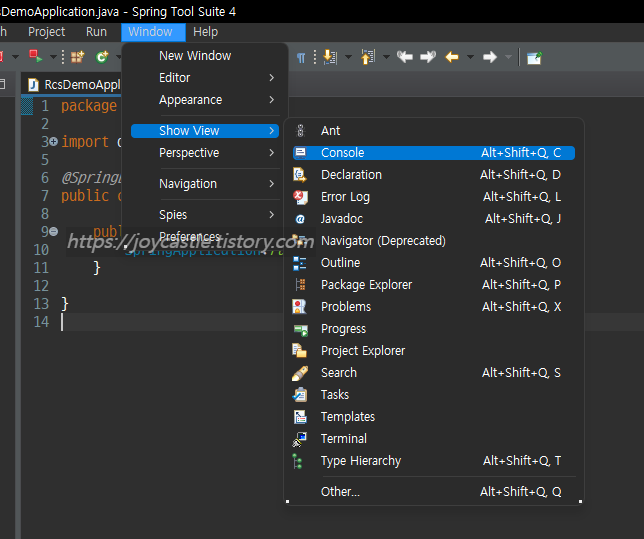Click the 'package' keyword on line 1
The image size is (644, 539).
[89, 106]
